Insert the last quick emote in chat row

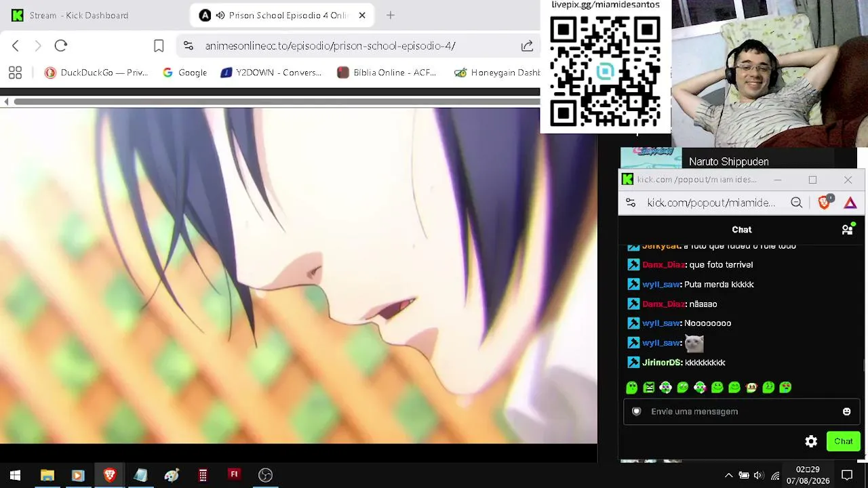pos(785,388)
